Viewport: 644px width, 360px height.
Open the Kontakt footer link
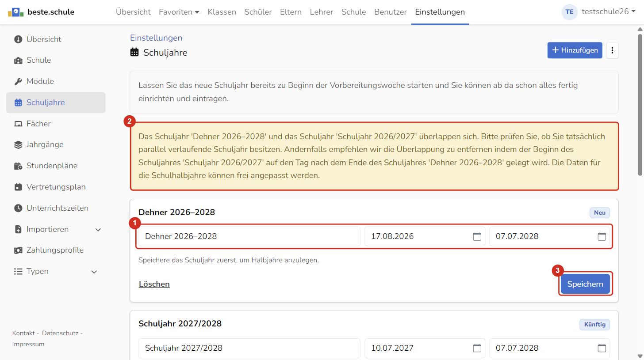tap(23, 333)
